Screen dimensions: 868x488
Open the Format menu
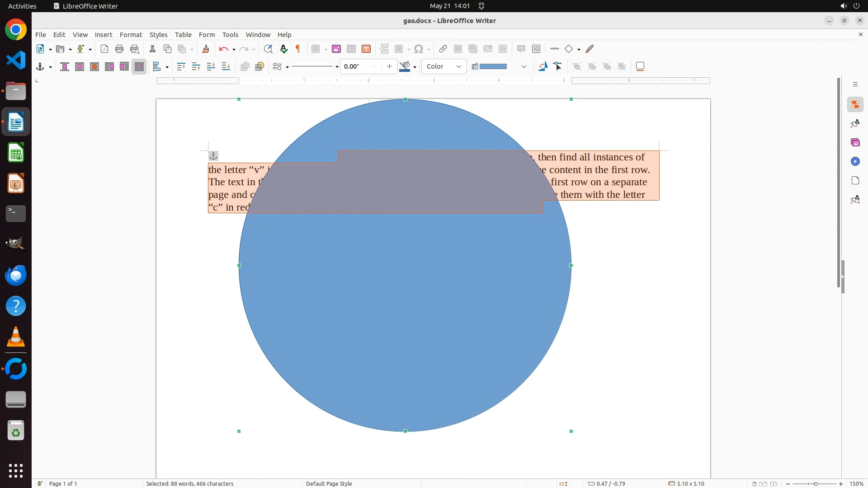click(x=131, y=34)
